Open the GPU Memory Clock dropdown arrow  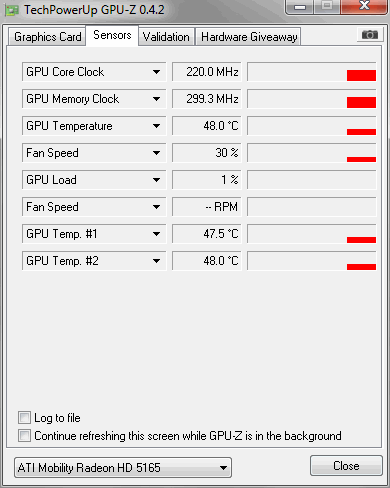(156, 99)
